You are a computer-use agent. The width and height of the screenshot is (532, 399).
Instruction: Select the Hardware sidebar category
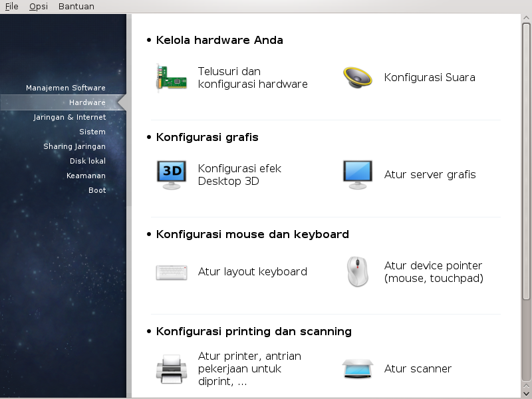(x=63, y=102)
